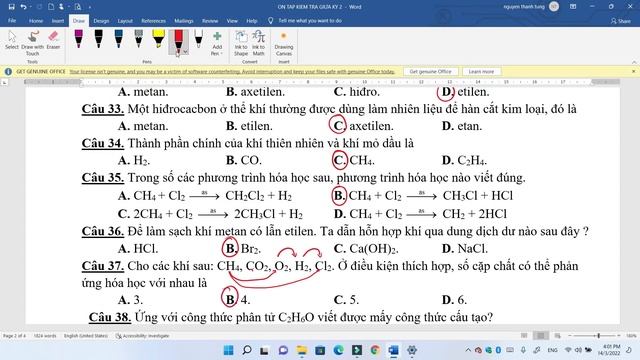Viewport: 640px width, 360px height.
Task: Collapse the ribbon with the chevron
Action: pyautogui.click(x=634, y=62)
